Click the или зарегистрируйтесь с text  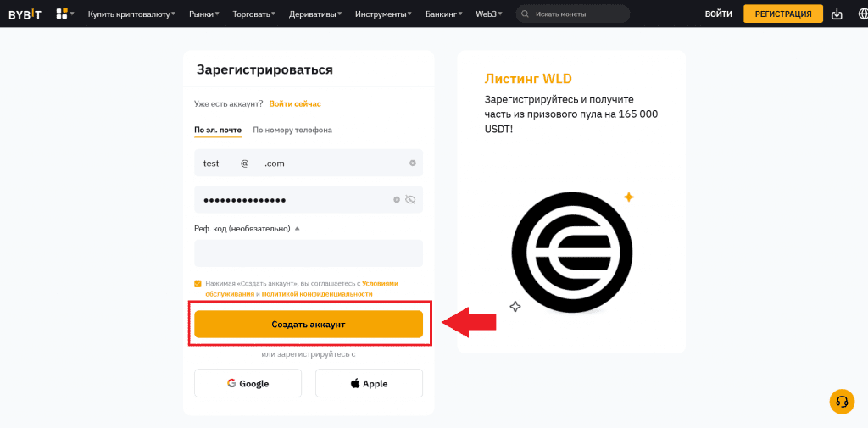[309, 353]
